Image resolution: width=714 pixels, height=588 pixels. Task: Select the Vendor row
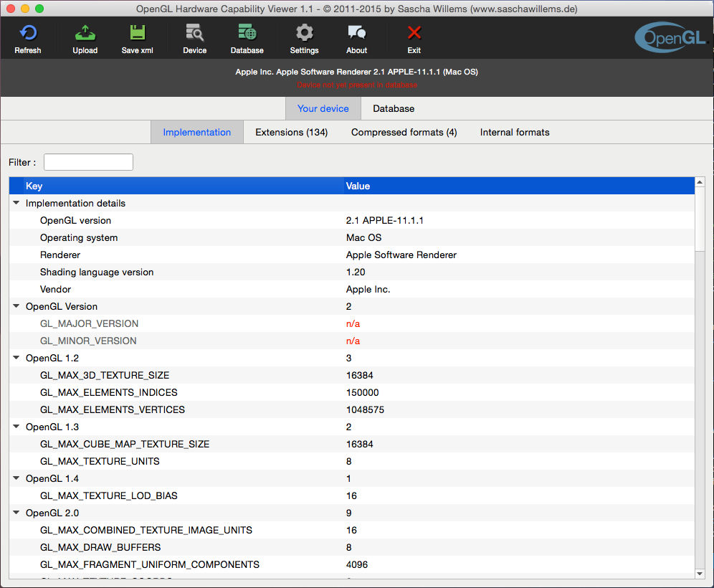point(351,289)
